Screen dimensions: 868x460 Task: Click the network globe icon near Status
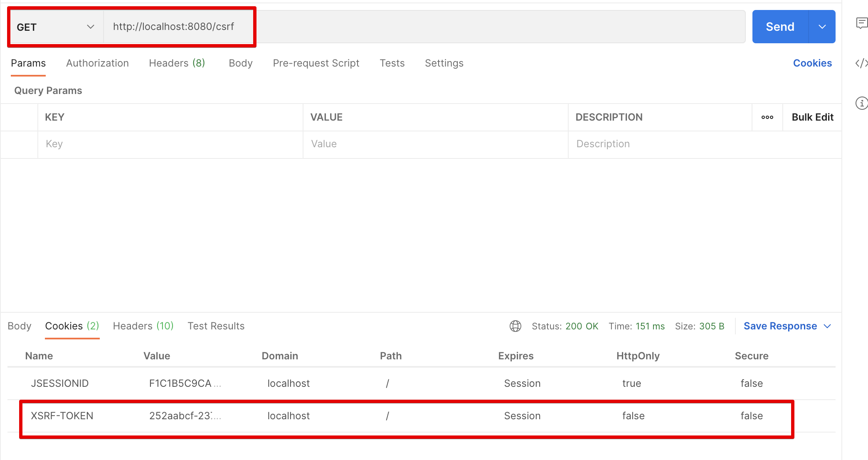point(515,326)
